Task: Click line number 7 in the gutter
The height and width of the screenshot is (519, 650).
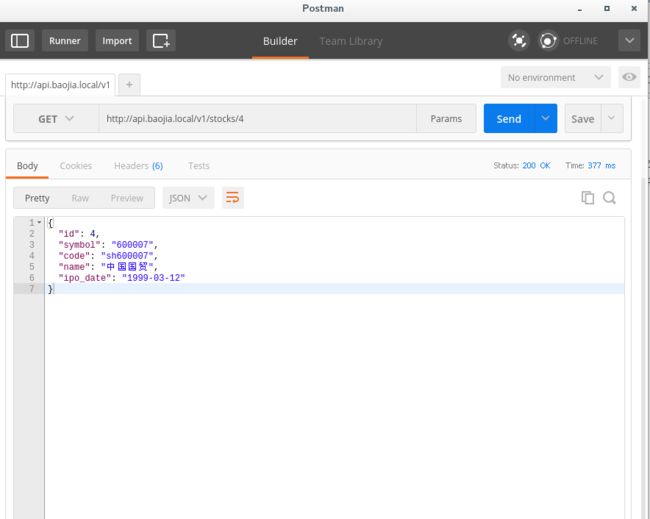Action: [x=32, y=289]
